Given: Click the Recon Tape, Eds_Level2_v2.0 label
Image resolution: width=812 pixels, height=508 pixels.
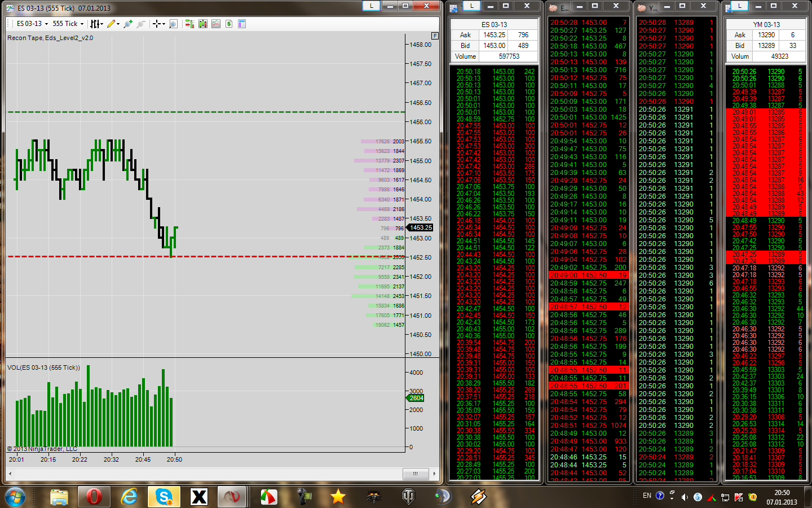Looking at the screenshot, I should (50, 38).
